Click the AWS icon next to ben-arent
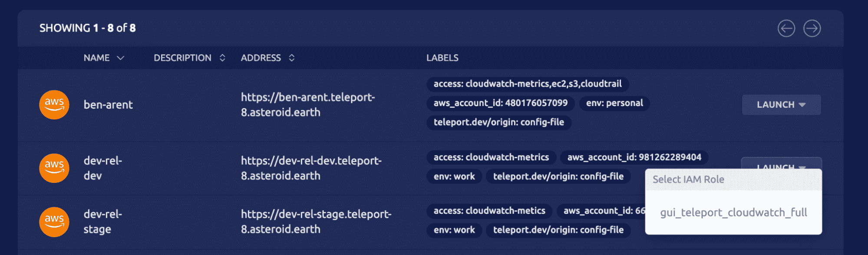 tap(54, 104)
